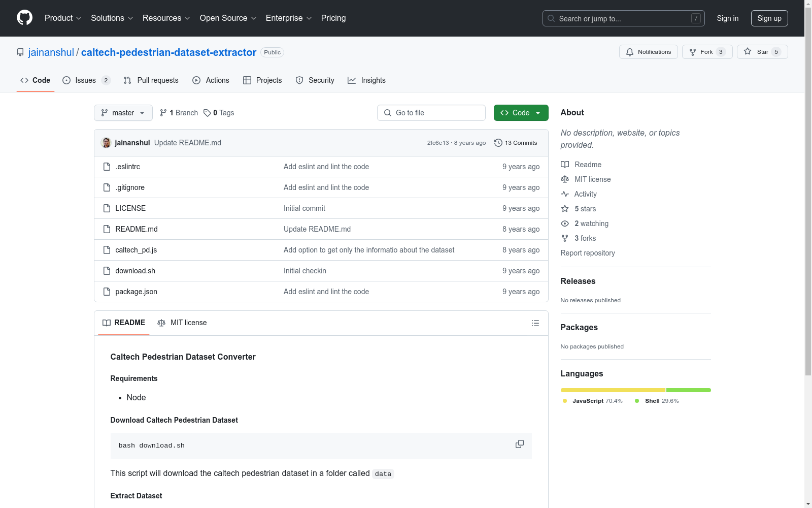Switch to the Issues tab
812x508 pixels.
pyautogui.click(x=86, y=80)
